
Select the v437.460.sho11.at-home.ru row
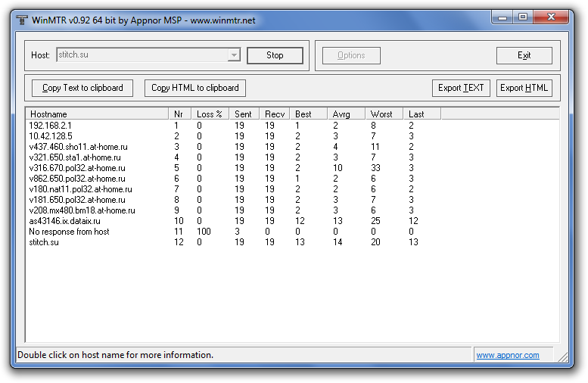tap(78, 146)
